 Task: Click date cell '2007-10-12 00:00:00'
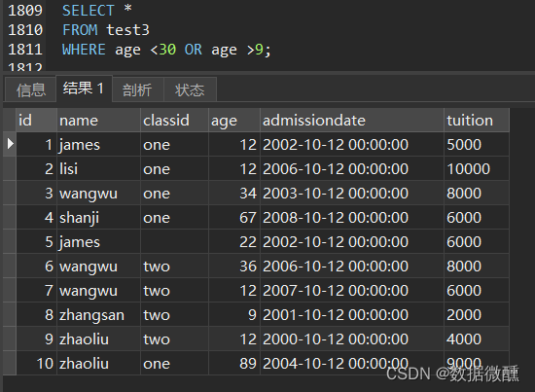(352, 290)
